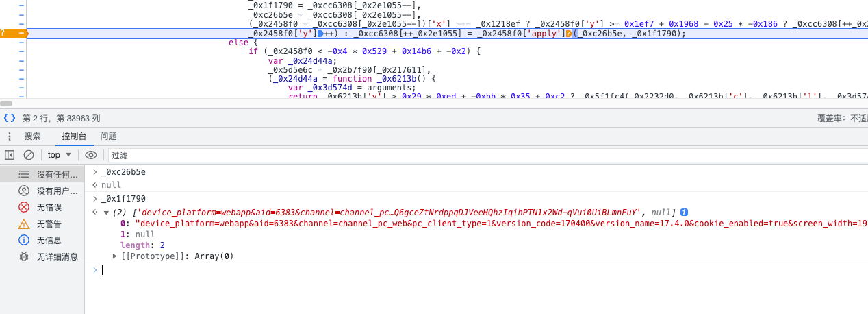
Task: Select the 控制台 console tab
Action: [74, 136]
